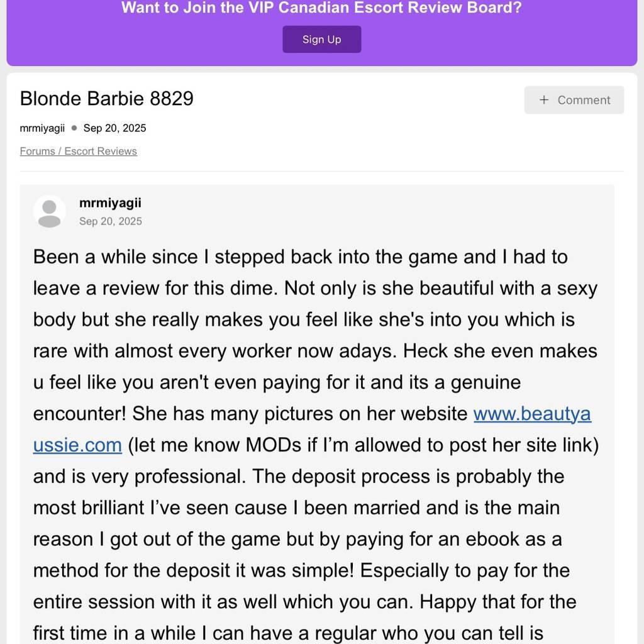Go to the Forums breadcrumb link
The image size is (644, 644).
tap(37, 151)
